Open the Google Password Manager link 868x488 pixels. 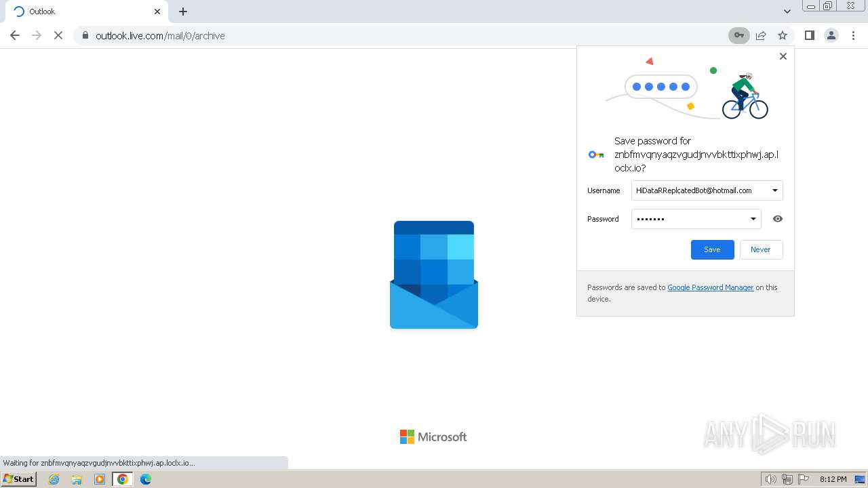(x=711, y=287)
